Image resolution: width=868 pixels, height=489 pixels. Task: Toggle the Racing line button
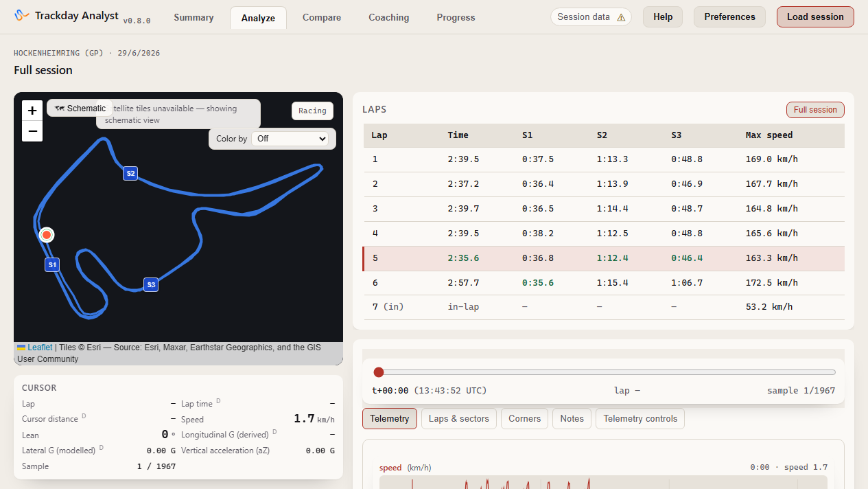tap(312, 111)
